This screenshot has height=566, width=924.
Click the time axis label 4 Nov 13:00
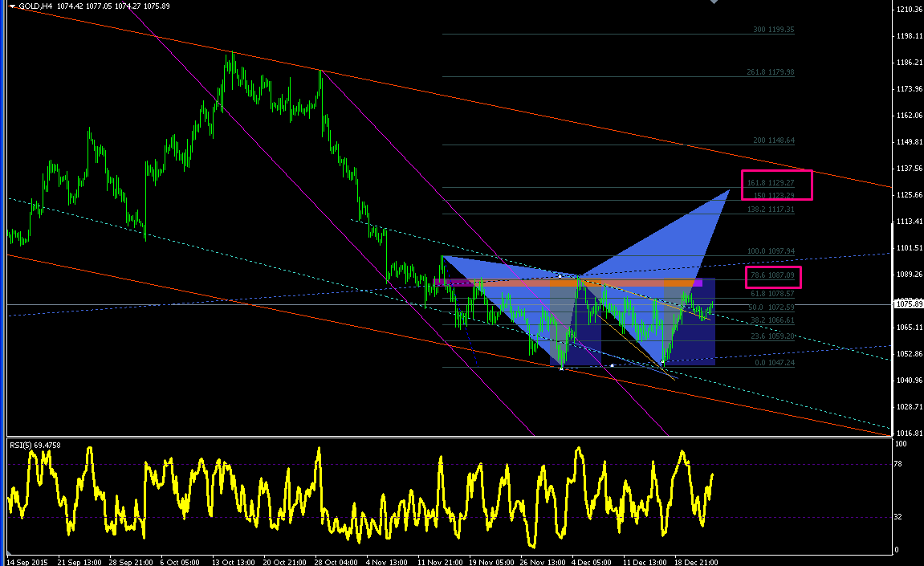(x=387, y=563)
